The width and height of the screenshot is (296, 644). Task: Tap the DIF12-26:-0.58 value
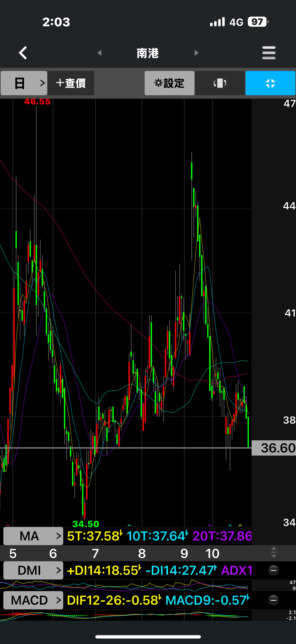tap(114, 600)
